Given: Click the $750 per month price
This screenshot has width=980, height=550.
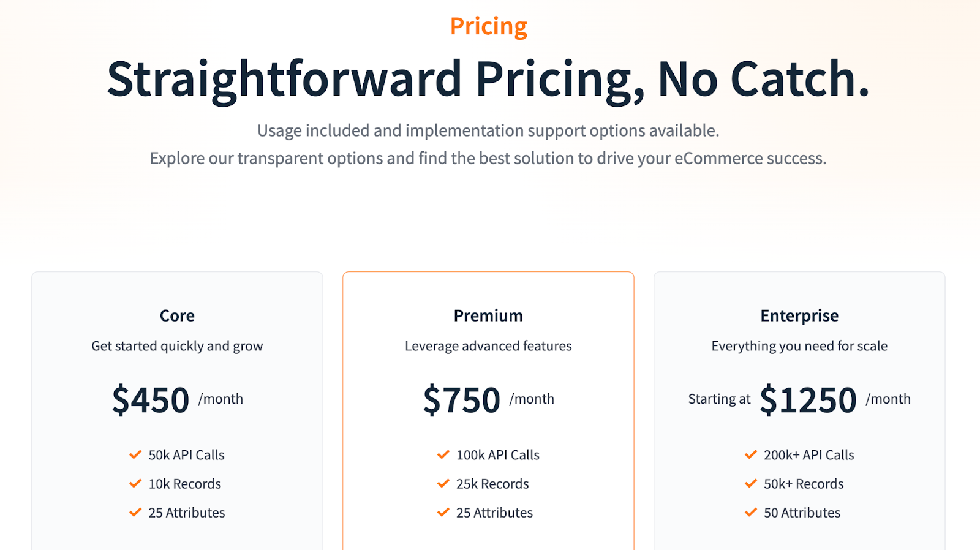Looking at the screenshot, I should pos(462,400).
